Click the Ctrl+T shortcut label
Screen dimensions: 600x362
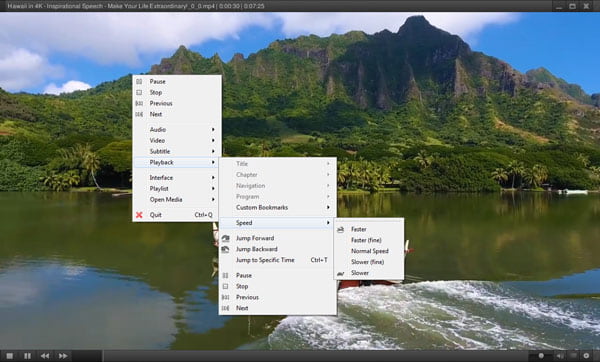(319, 260)
